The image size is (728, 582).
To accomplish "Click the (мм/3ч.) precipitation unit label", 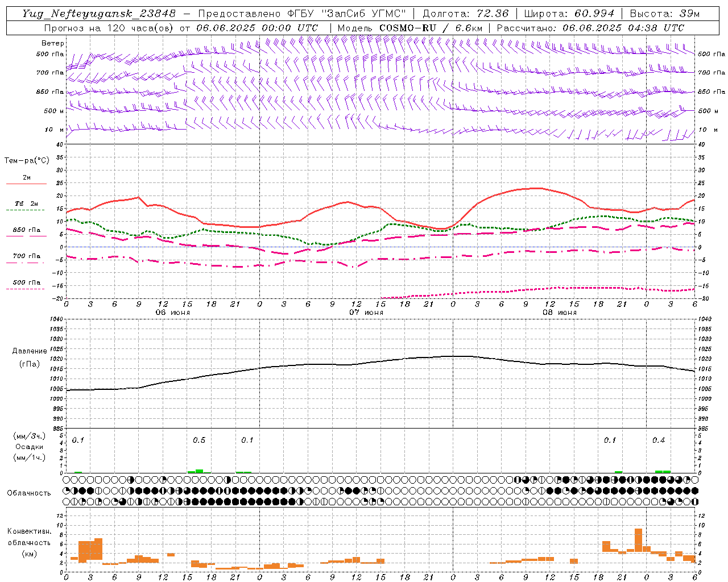I will click(29, 436).
